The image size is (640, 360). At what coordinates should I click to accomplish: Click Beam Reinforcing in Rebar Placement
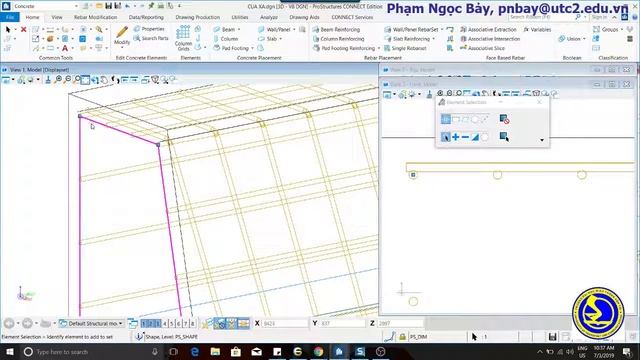336,29
